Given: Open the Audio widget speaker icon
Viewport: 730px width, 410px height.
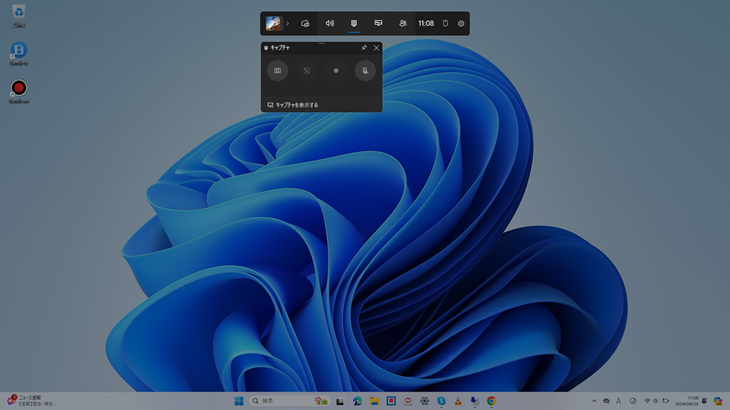Looking at the screenshot, I should [x=330, y=23].
